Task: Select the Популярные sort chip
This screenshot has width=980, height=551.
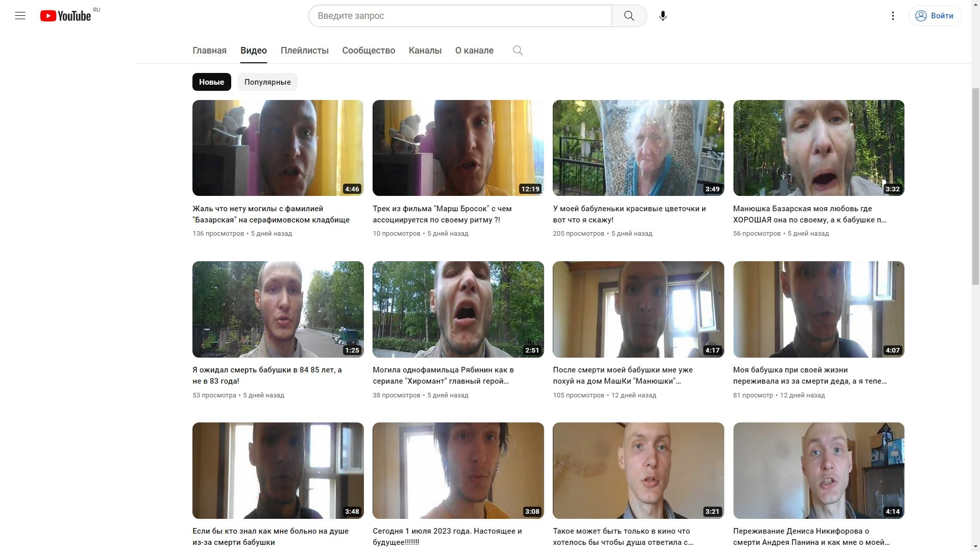Action: [267, 82]
